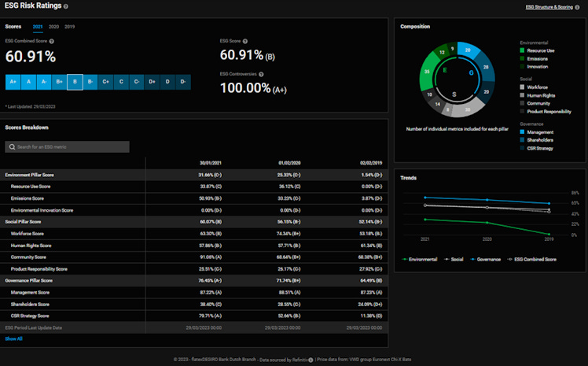Toggle Social series in Trends legend
Screen dimensions: 588x366
coord(454,260)
